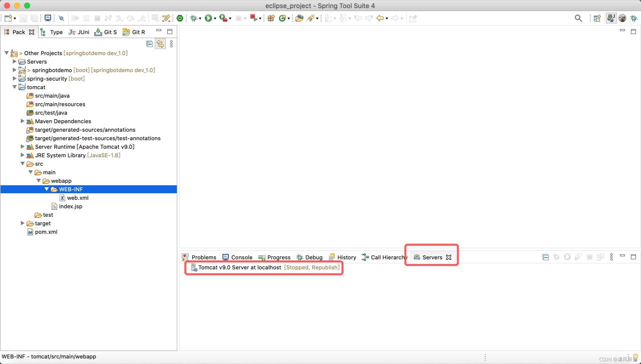
Task: Open Servers view menu three dots
Action: (x=611, y=257)
